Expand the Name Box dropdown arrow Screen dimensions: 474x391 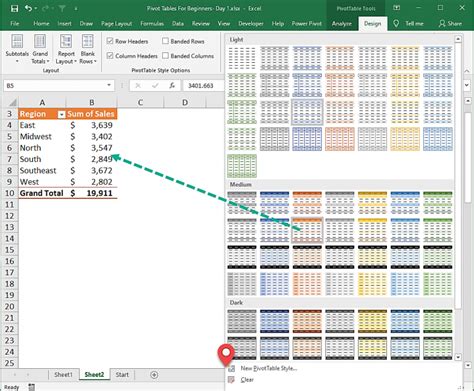pyautogui.click(x=109, y=86)
